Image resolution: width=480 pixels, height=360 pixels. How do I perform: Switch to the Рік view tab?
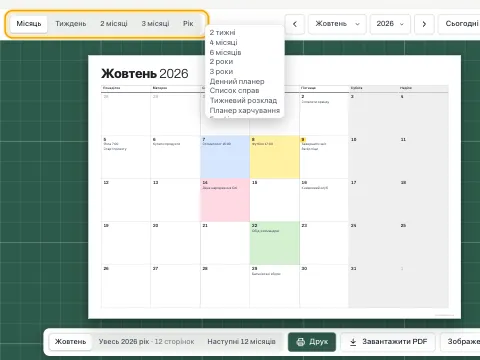(188, 24)
